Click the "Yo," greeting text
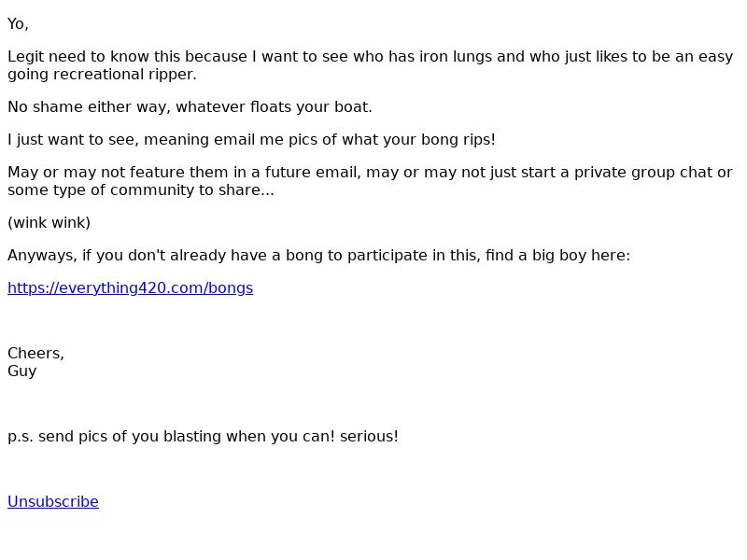747x560 pixels. (x=18, y=24)
